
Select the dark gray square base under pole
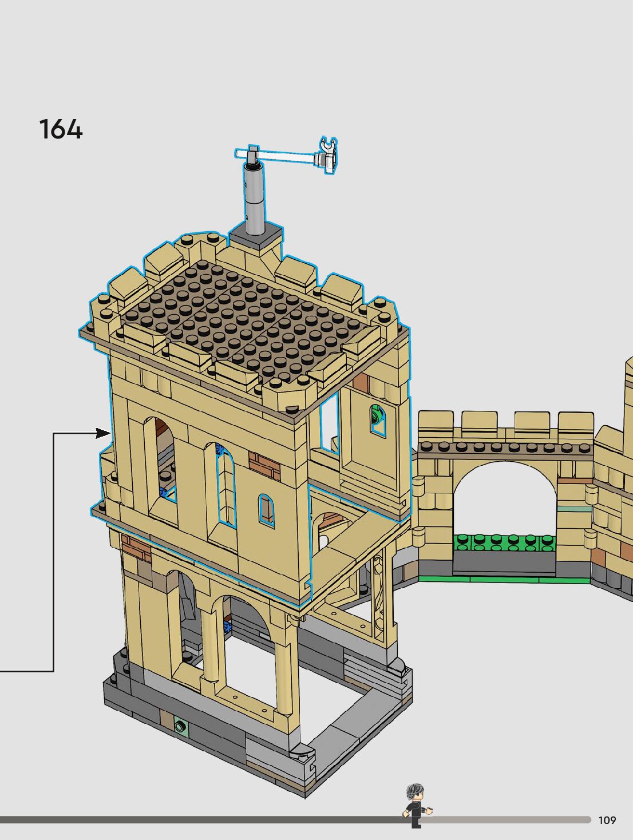click(x=256, y=236)
